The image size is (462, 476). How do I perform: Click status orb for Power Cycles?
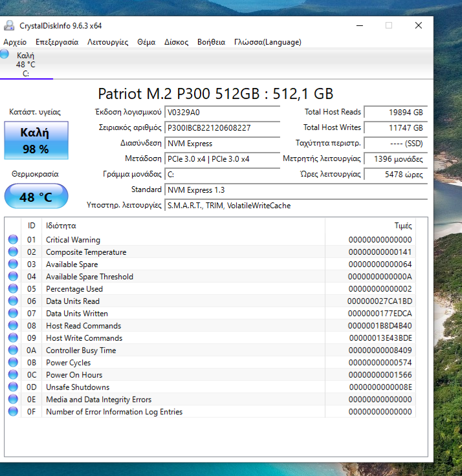[13, 362]
